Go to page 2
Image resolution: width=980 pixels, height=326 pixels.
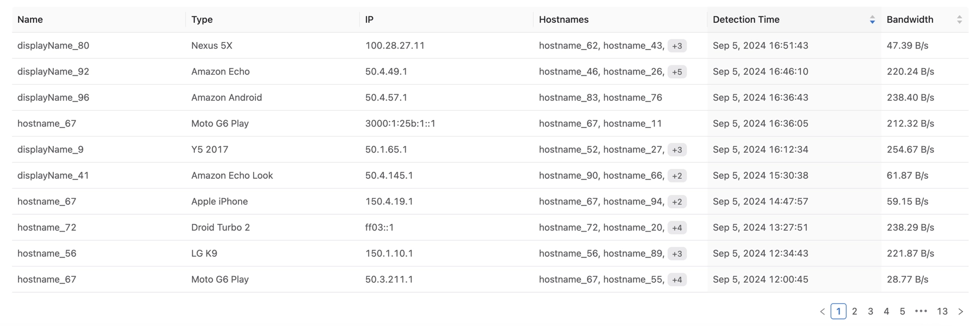[x=854, y=311]
